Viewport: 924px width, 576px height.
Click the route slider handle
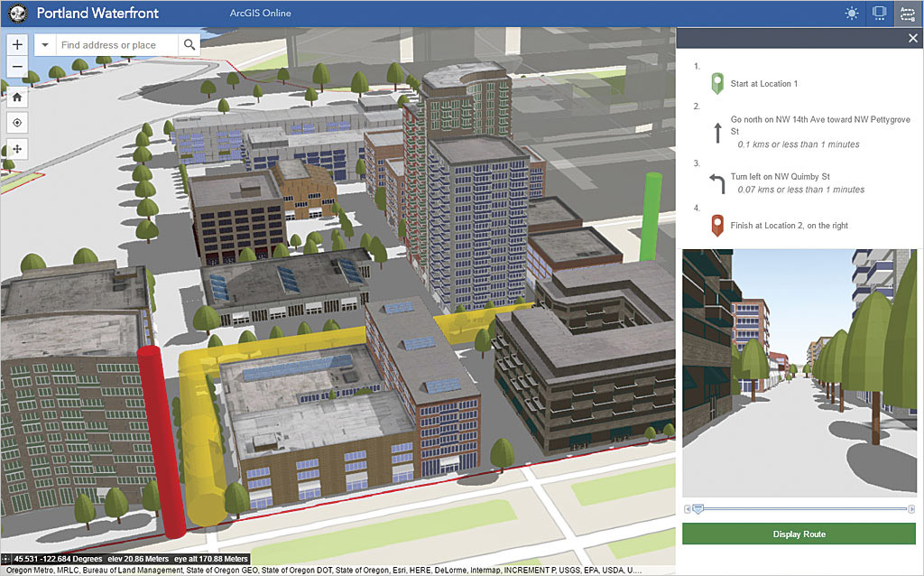pyautogui.click(x=698, y=508)
